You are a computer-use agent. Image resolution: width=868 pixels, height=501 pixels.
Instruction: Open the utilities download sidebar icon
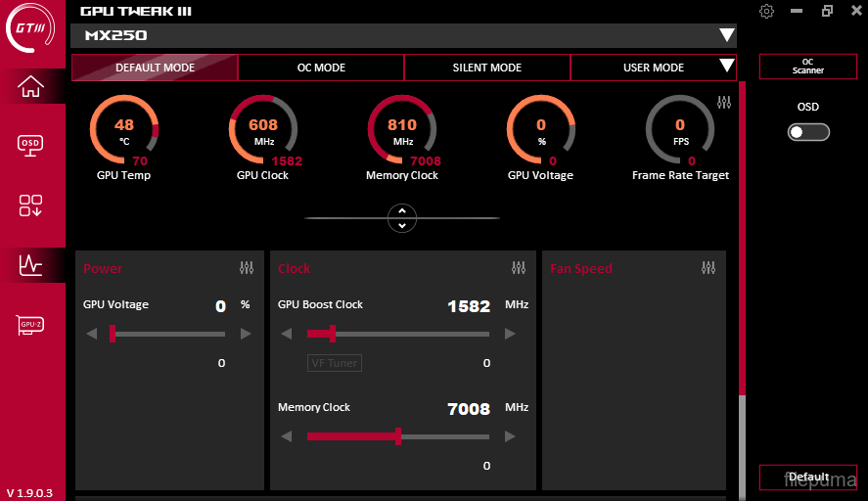(x=31, y=205)
